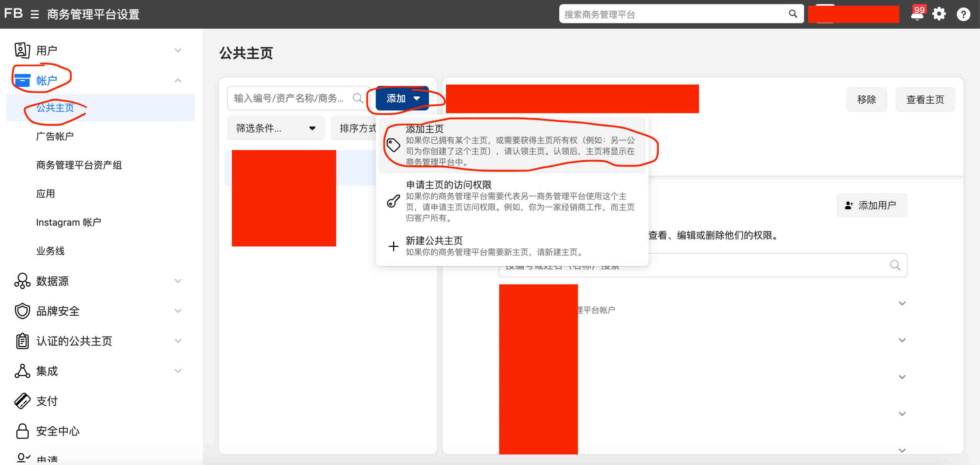Click the 集成 triangle icon
980x465 pixels.
coord(22,371)
